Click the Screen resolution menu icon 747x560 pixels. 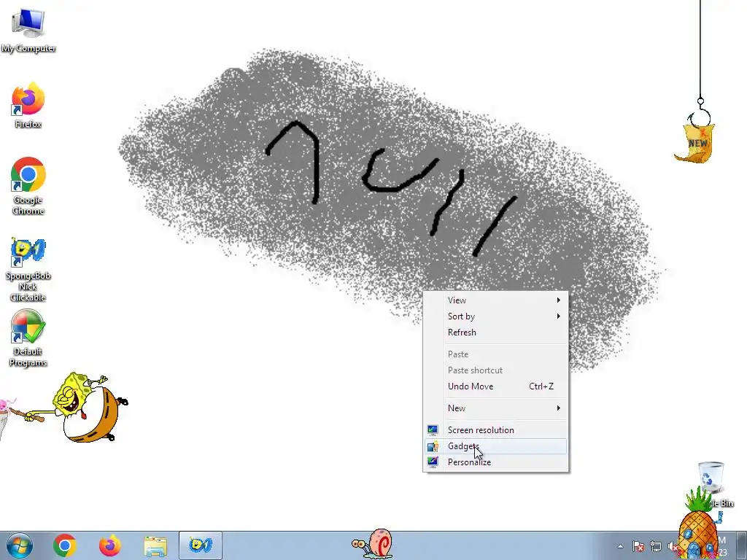click(433, 430)
